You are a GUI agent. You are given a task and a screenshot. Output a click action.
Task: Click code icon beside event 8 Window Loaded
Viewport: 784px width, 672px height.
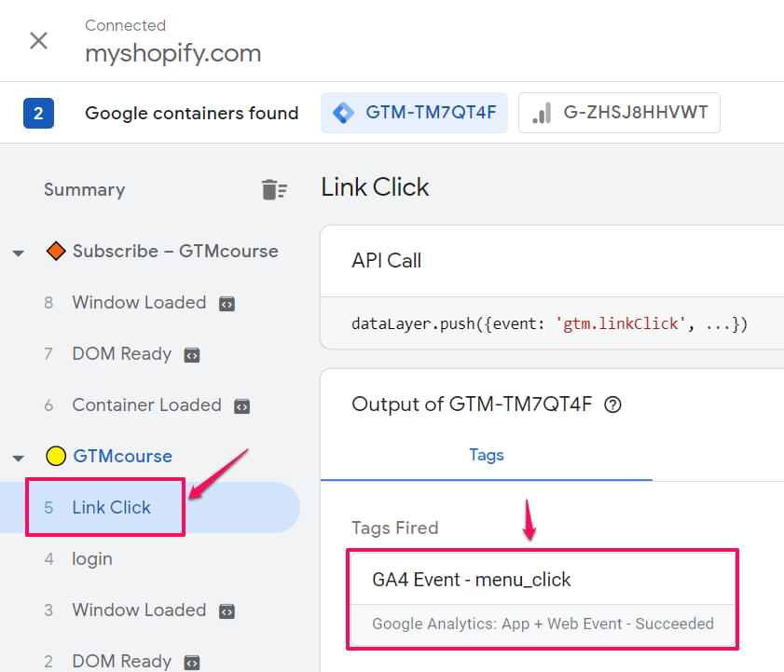pos(227,304)
